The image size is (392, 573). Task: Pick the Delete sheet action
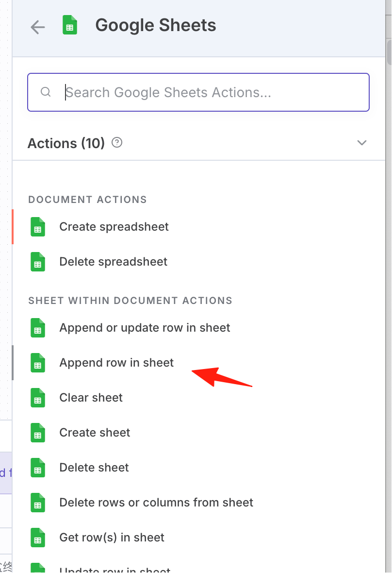click(94, 468)
